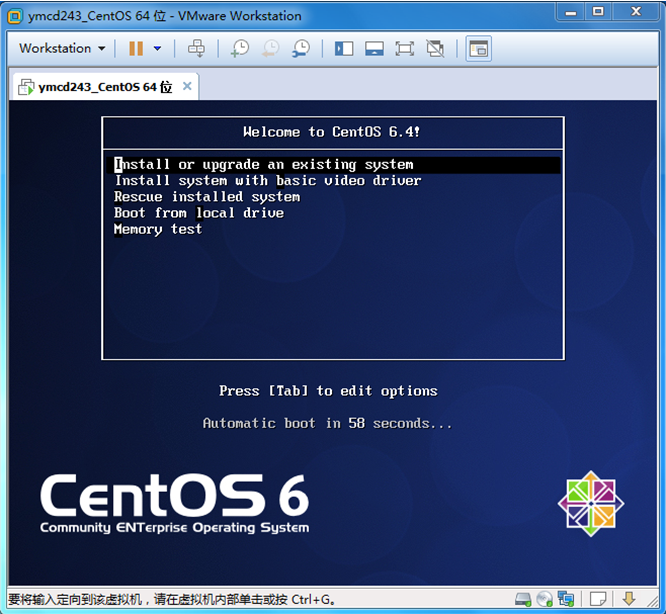
Task: Toggle the library sidebar panel icon
Action: [344, 48]
